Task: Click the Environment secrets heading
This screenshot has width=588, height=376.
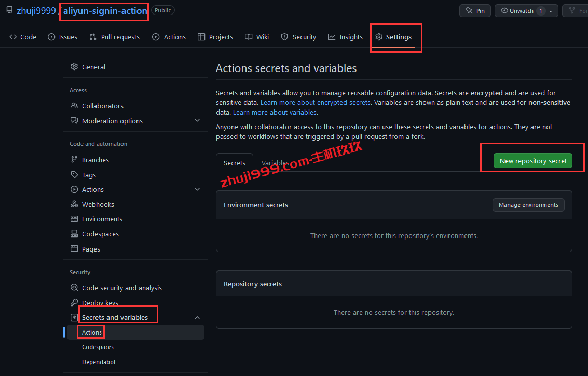Action: point(256,205)
